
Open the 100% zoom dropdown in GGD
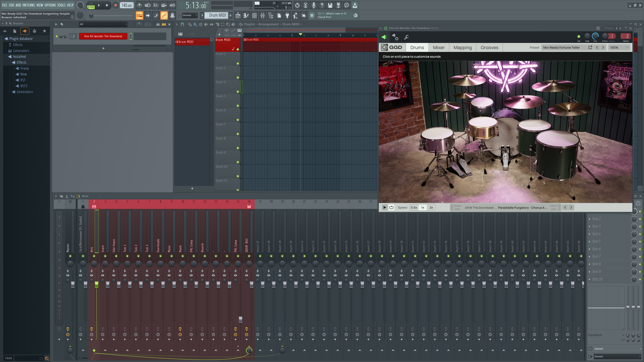619,47
